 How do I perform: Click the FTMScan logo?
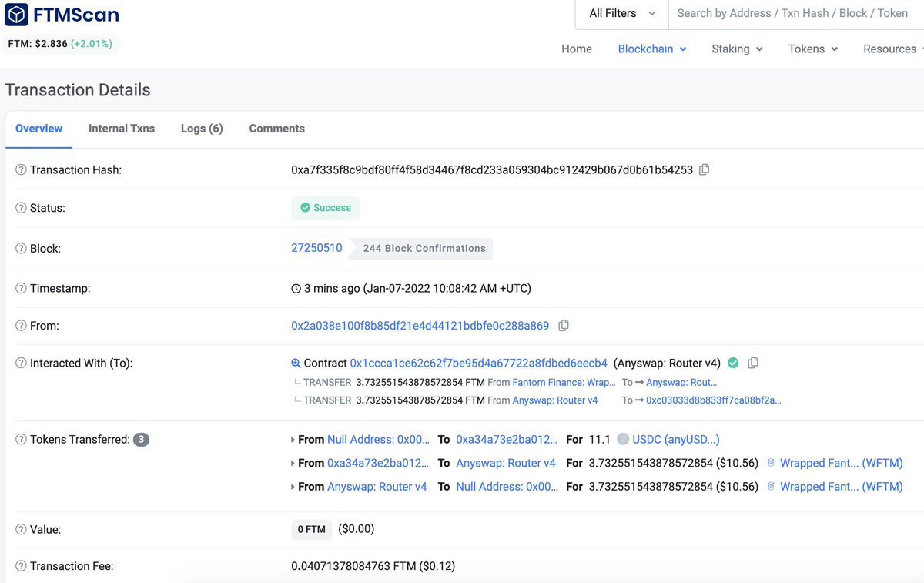[x=62, y=15]
